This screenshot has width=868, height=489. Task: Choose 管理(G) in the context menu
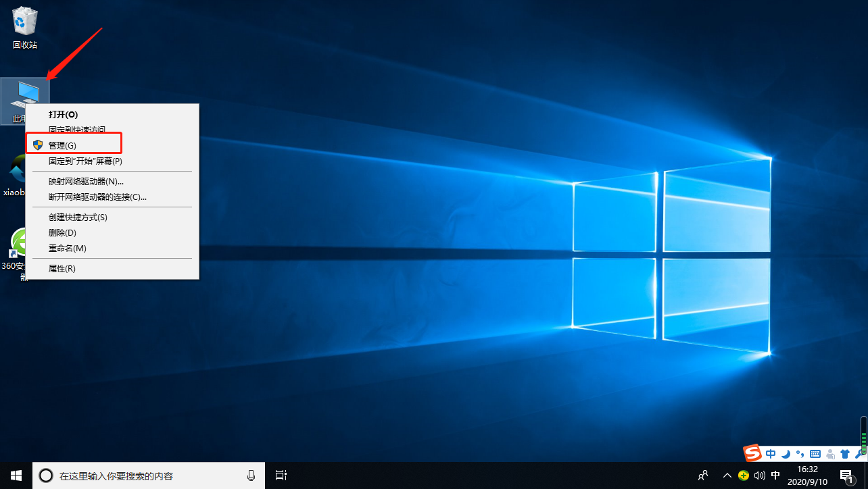click(112, 145)
